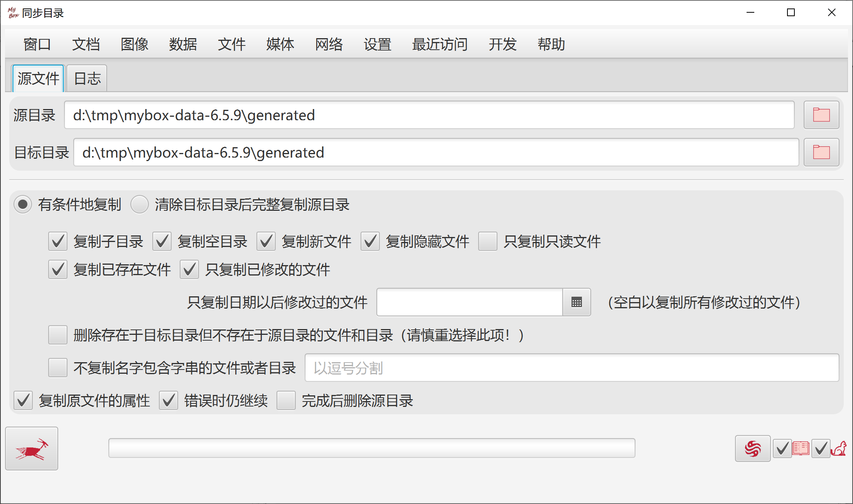Click the red antelope start button
The image size is (853, 504).
(x=32, y=449)
